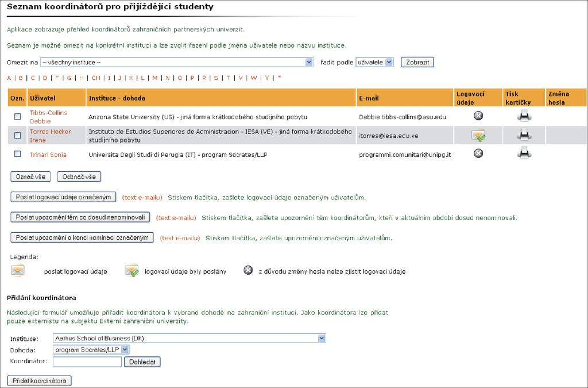Click legend icon 'logovací údaje byly poslány'

(x=131, y=271)
